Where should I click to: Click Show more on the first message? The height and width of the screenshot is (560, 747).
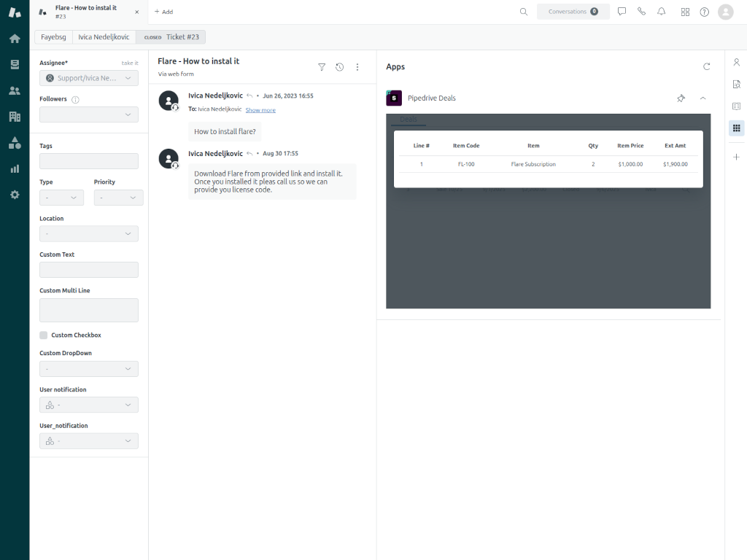pos(260,109)
